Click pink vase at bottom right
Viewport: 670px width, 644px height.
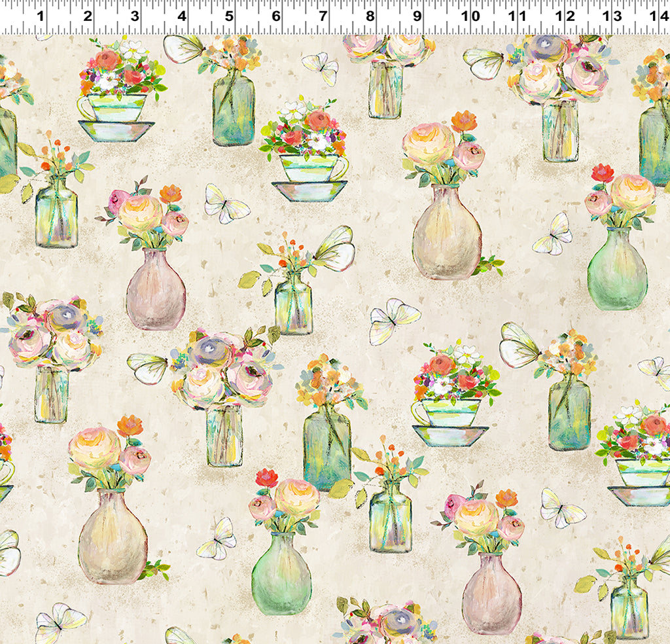(491, 593)
